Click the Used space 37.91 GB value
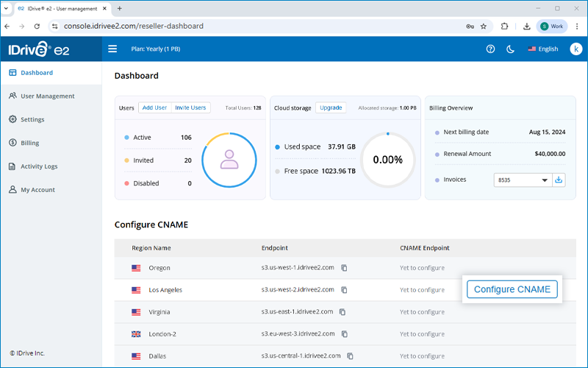588x368 pixels. [342, 146]
